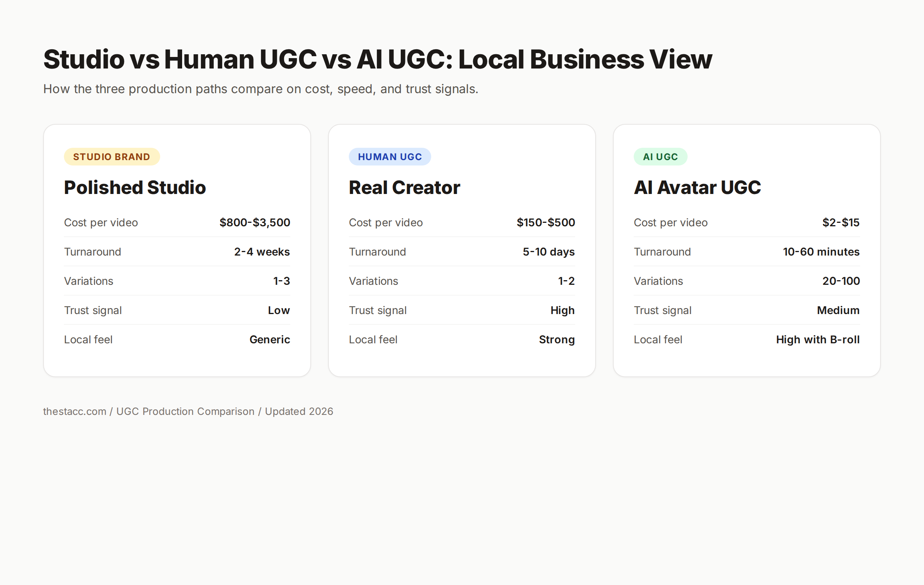924x585 pixels.
Task: Click the page title 'Studio vs Human UGC vs AI UGC'
Action: [x=378, y=60]
